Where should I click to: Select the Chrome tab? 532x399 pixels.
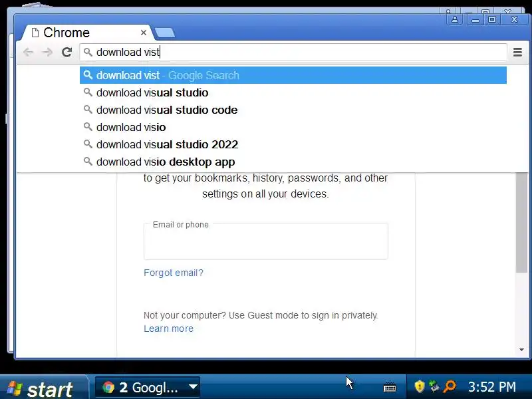(x=86, y=33)
